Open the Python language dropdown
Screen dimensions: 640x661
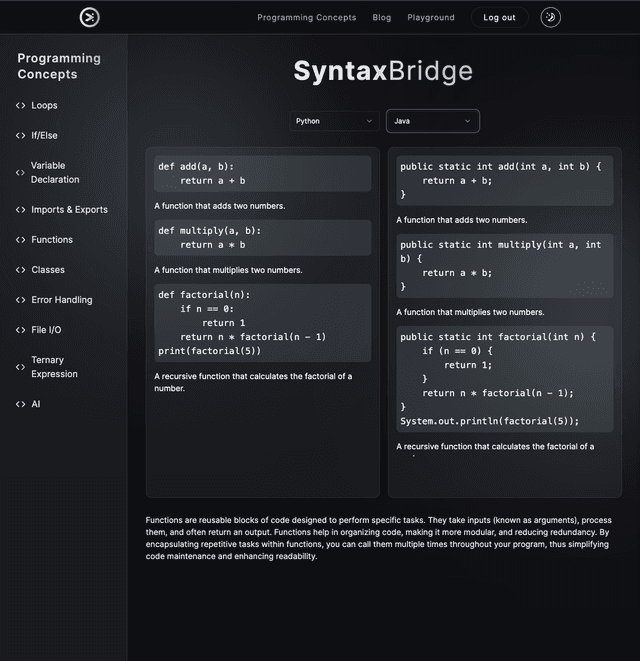pyautogui.click(x=335, y=121)
